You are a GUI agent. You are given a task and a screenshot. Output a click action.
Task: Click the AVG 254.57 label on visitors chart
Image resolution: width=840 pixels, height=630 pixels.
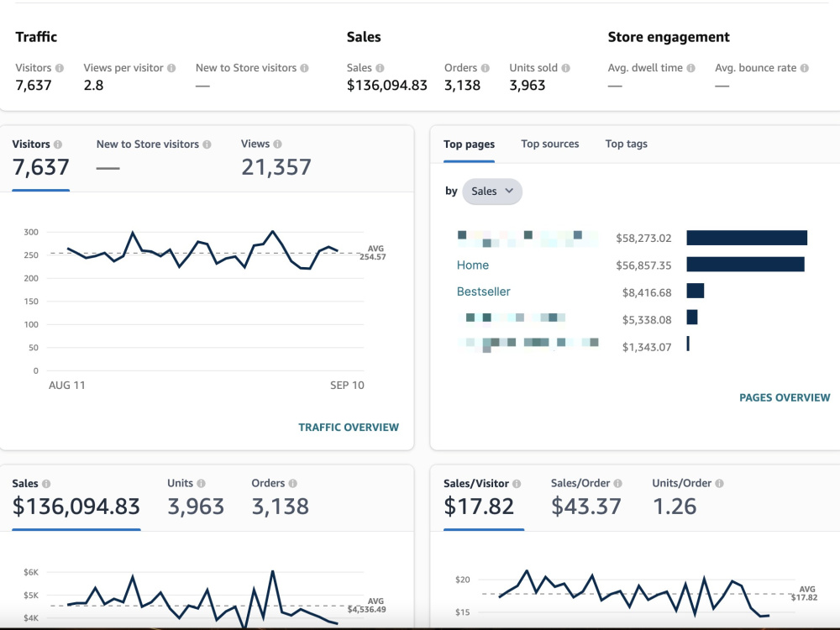tap(374, 253)
